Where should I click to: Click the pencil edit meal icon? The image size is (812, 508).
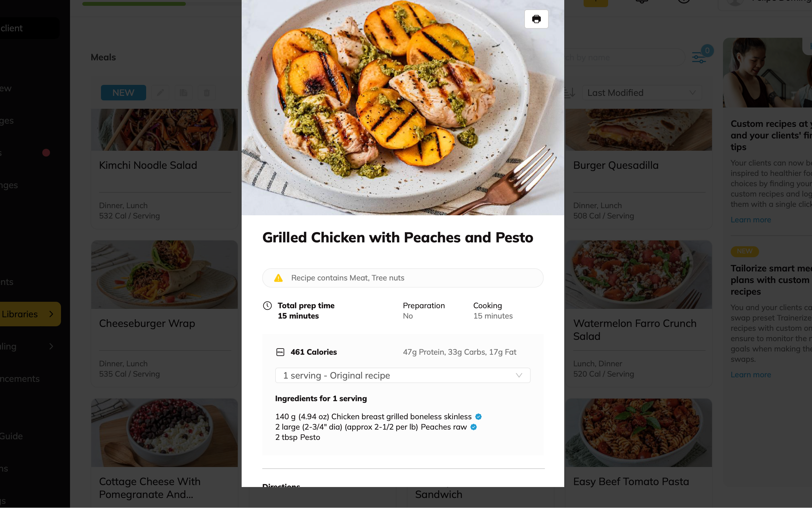[x=160, y=93]
